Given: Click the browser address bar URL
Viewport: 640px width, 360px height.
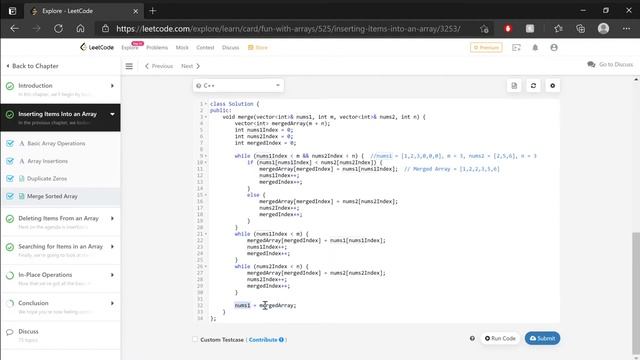Looking at the screenshot, I should click(288, 29).
